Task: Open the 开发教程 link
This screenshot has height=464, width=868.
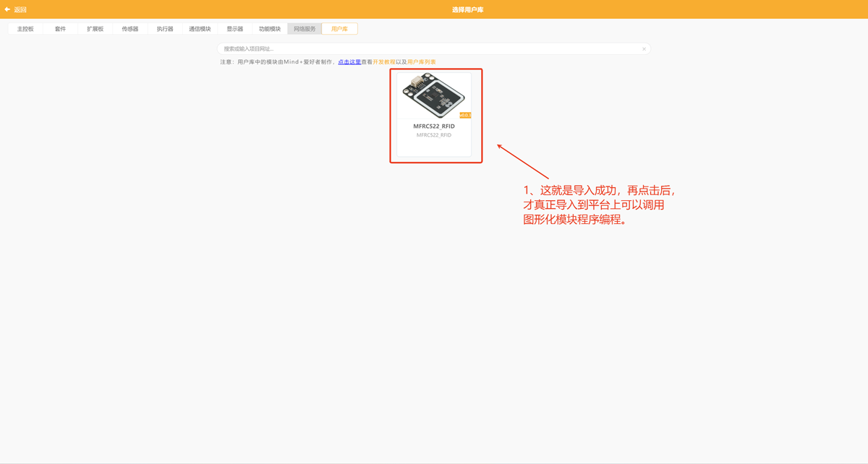Action: (x=384, y=62)
